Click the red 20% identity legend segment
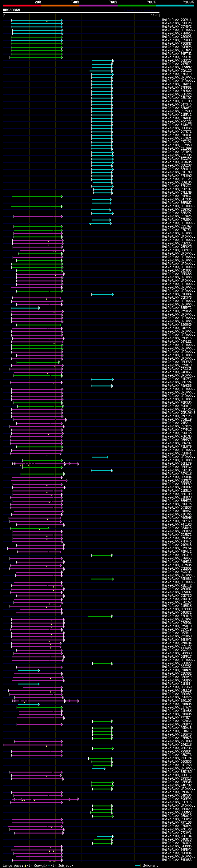197x868 pixels. (22, 6)
